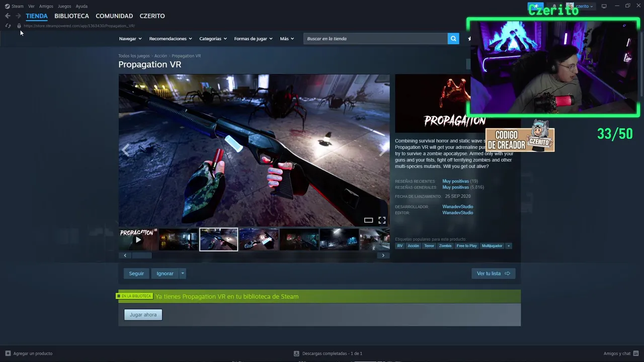
Task: Open the notifications bell
Action: click(554, 6)
